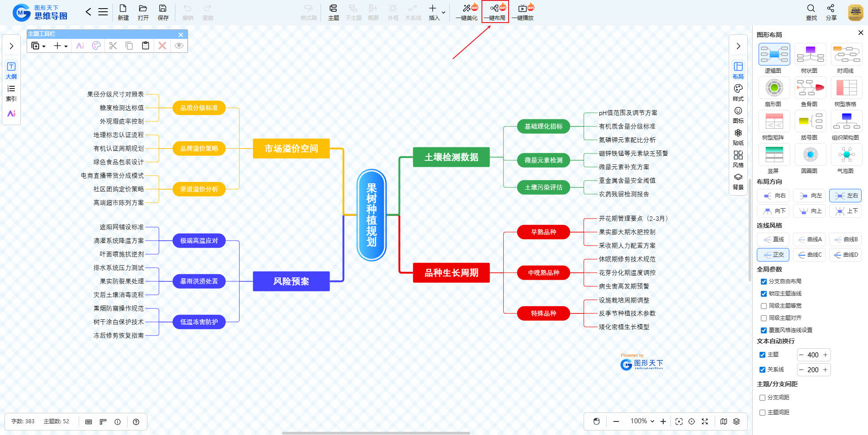Toggle the eye visibility icon in theme toolbar
Viewport: 868px width, 435px height.
179,46
